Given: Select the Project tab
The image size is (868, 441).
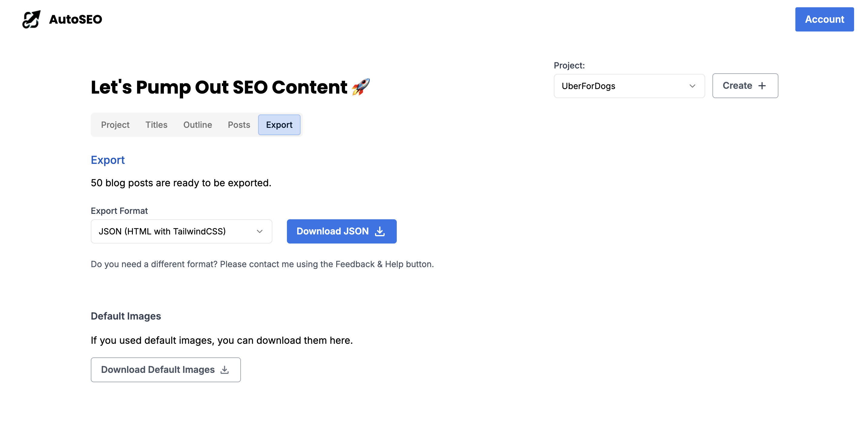Looking at the screenshot, I should click(115, 125).
